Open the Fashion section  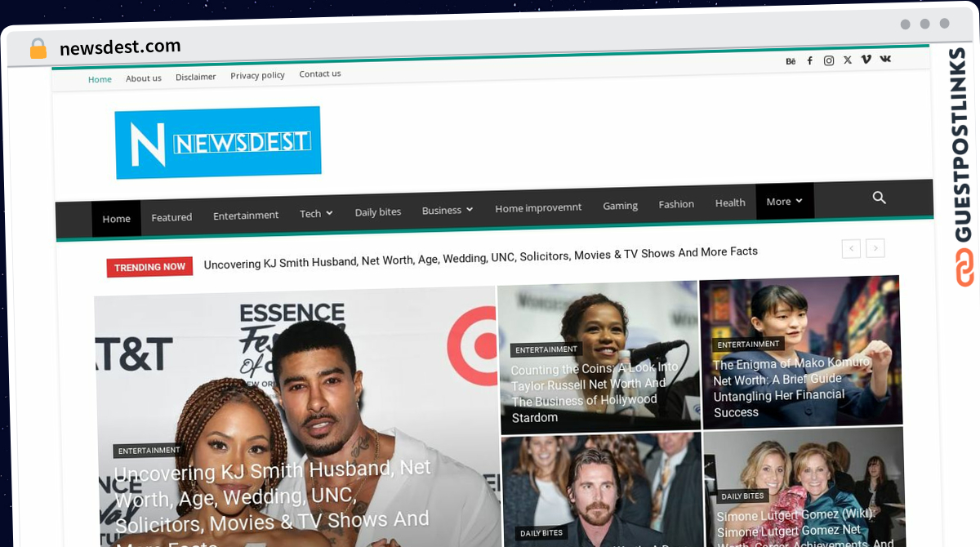[676, 204]
